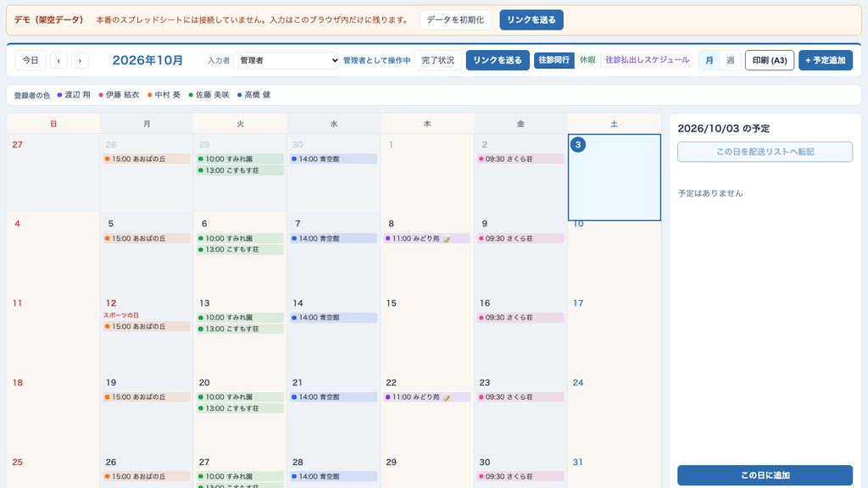Click the memo icon on Oct 22 みどり苑 event
868x488 pixels.
[x=446, y=397]
